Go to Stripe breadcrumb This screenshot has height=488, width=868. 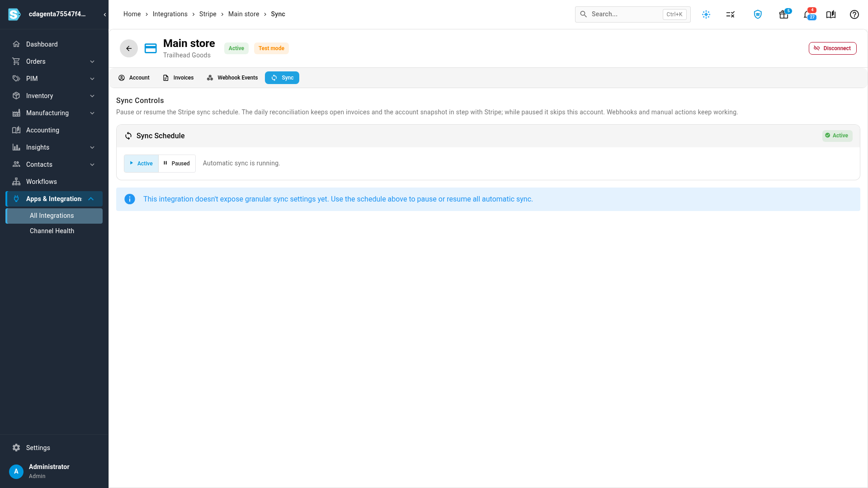tap(208, 14)
